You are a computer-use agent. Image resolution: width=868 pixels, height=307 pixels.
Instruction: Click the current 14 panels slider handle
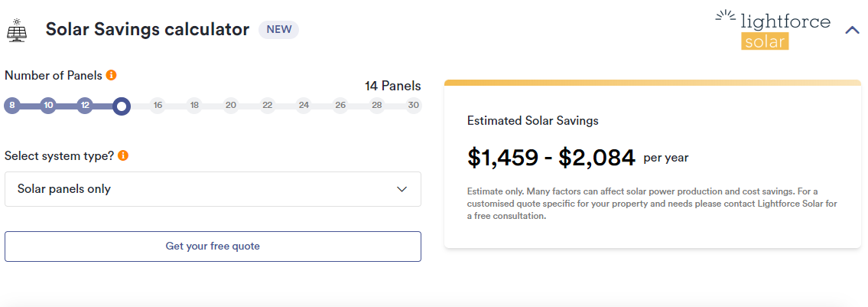point(121,106)
